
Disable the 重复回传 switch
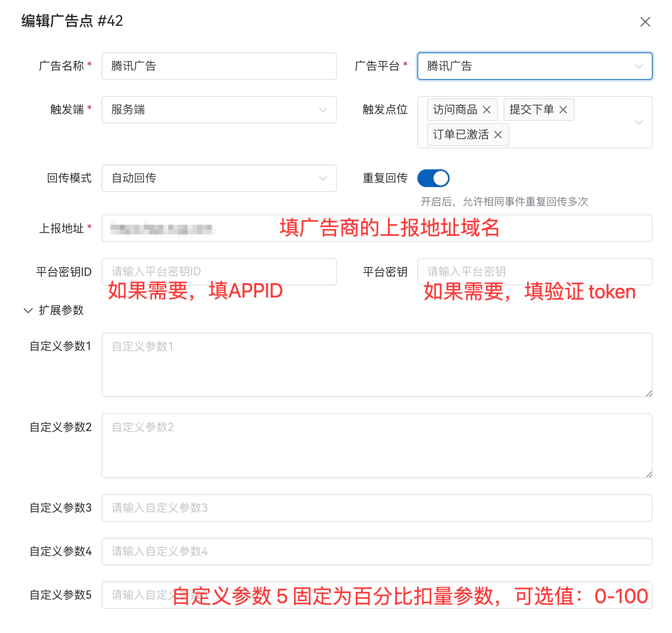[x=433, y=178]
